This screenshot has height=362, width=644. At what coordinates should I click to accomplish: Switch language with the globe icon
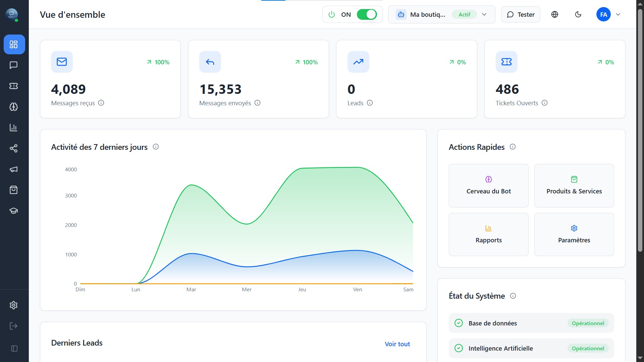(554, 14)
